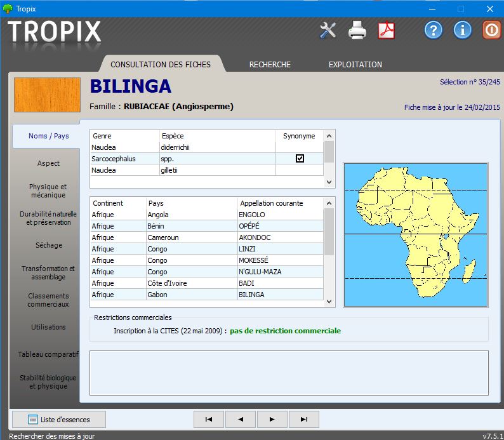Select the Nauclea gilletii row
Screen dimensions: 504x440
pyautogui.click(x=207, y=170)
